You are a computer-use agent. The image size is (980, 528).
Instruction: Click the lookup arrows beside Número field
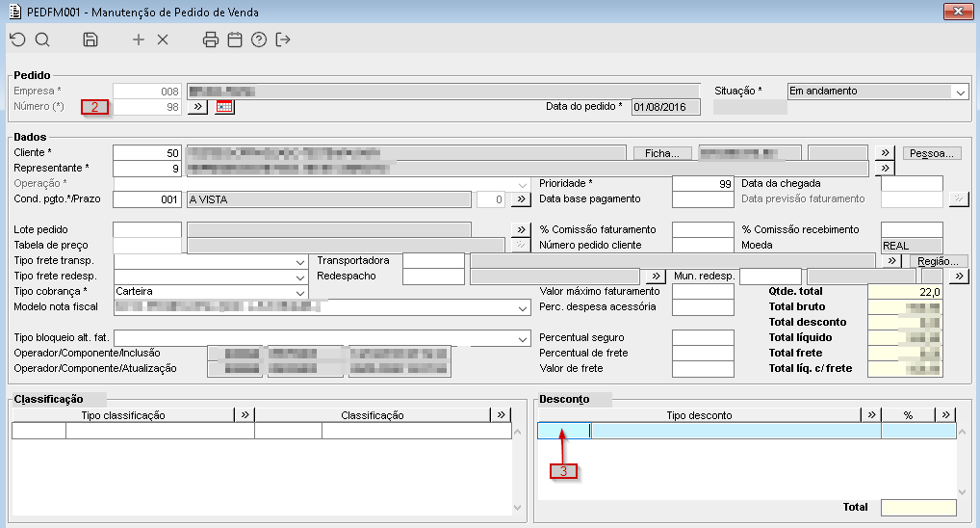(197, 107)
